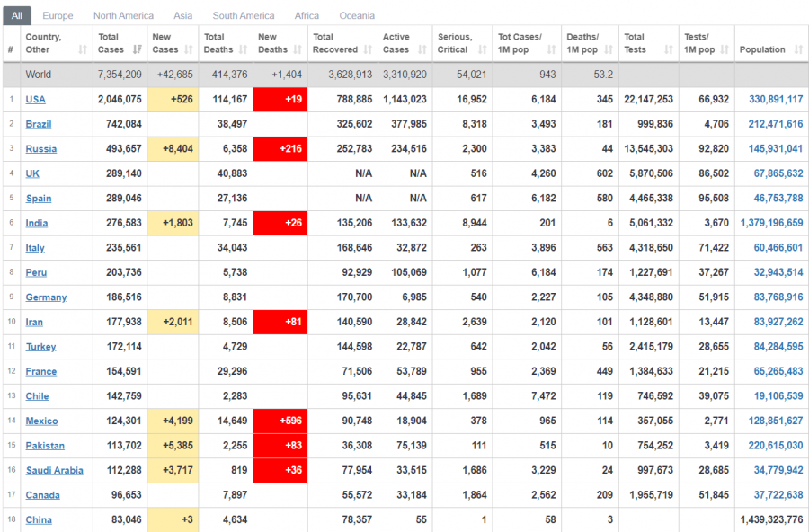Viewport: 809px width, 532px height.
Task: Click Total Tests sort arrows
Action: click(x=670, y=49)
